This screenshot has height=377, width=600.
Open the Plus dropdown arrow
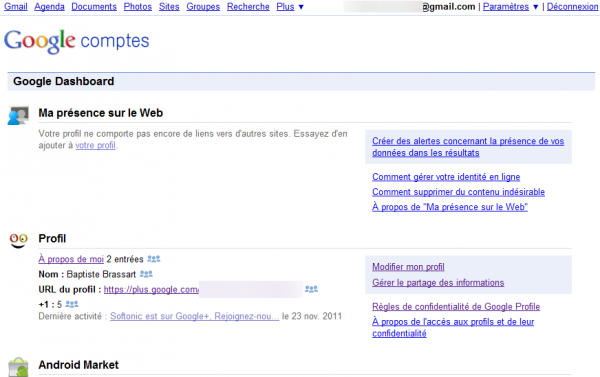(301, 7)
